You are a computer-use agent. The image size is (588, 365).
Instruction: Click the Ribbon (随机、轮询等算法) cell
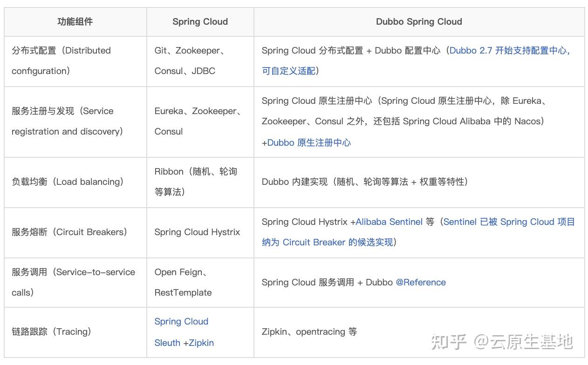200,182
